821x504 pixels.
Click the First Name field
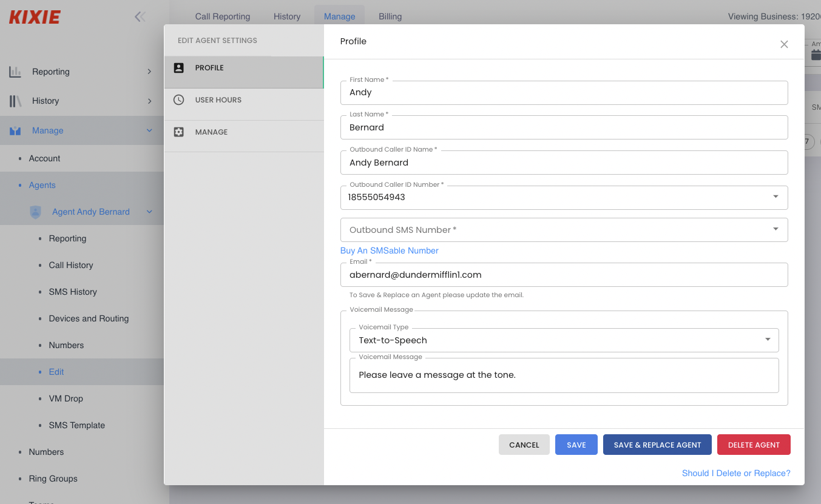point(564,92)
